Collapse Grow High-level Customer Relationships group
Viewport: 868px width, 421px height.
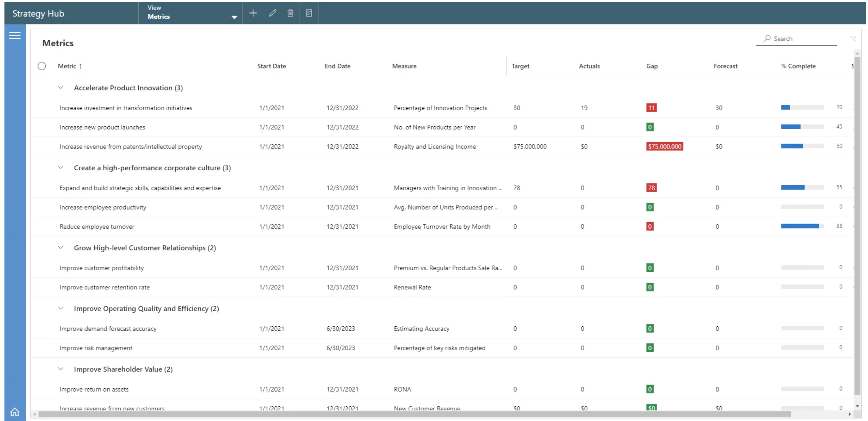tap(61, 248)
